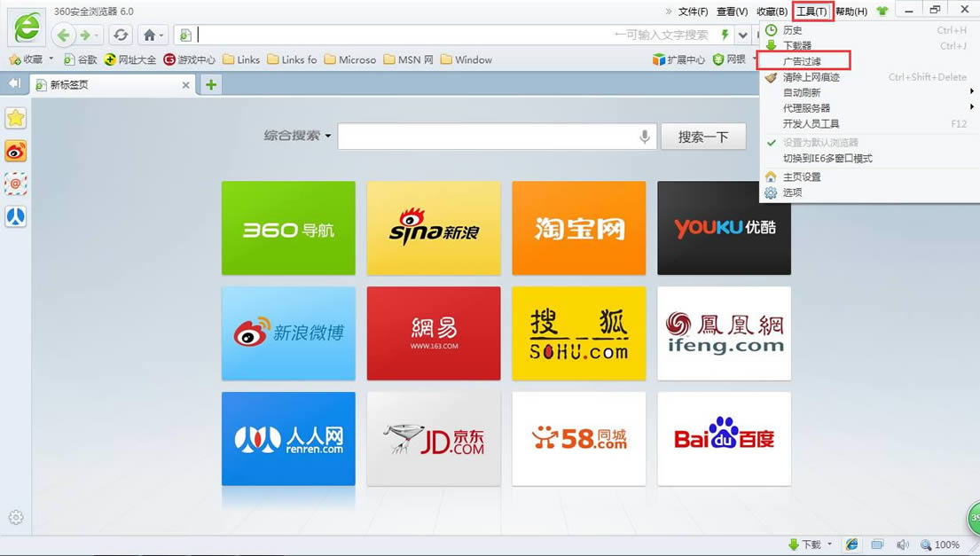Click the microphone voice search icon
The height and width of the screenshot is (556, 980).
[645, 137]
